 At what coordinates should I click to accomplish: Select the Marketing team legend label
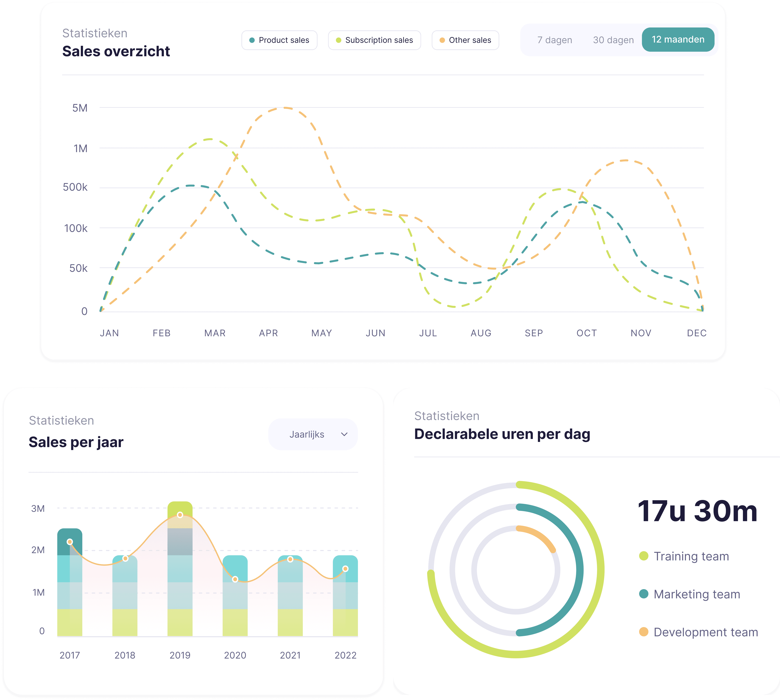tap(697, 594)
